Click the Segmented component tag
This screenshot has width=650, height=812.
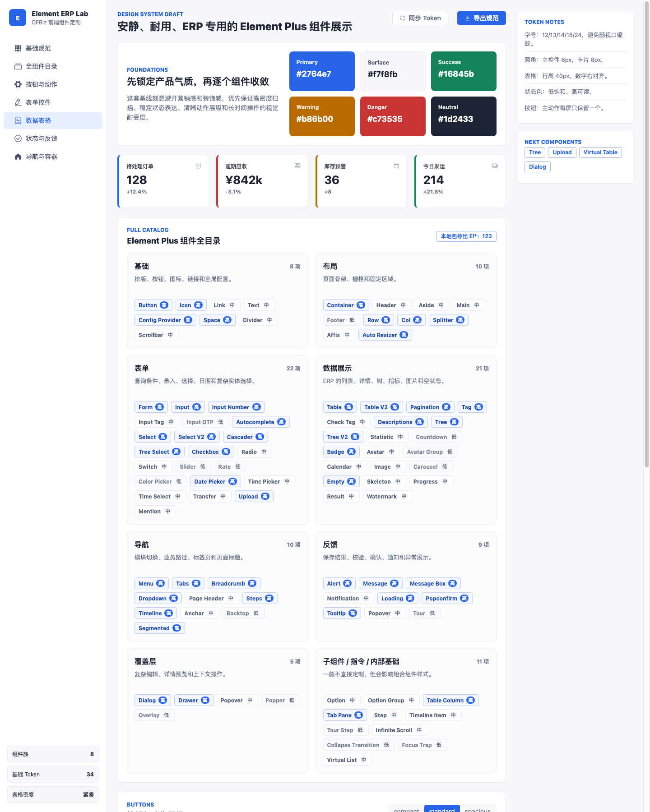(159, 628)
